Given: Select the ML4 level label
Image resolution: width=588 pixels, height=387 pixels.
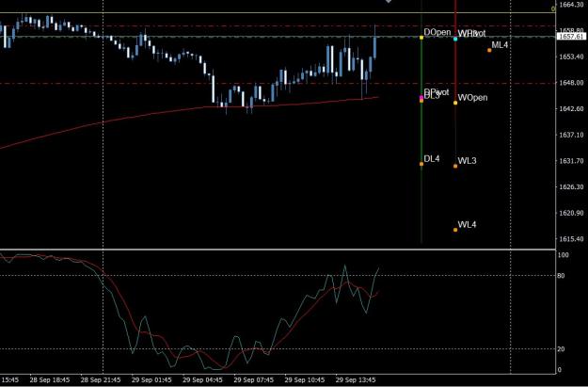Looking at the screenshot, I should (x=500, y=45).
